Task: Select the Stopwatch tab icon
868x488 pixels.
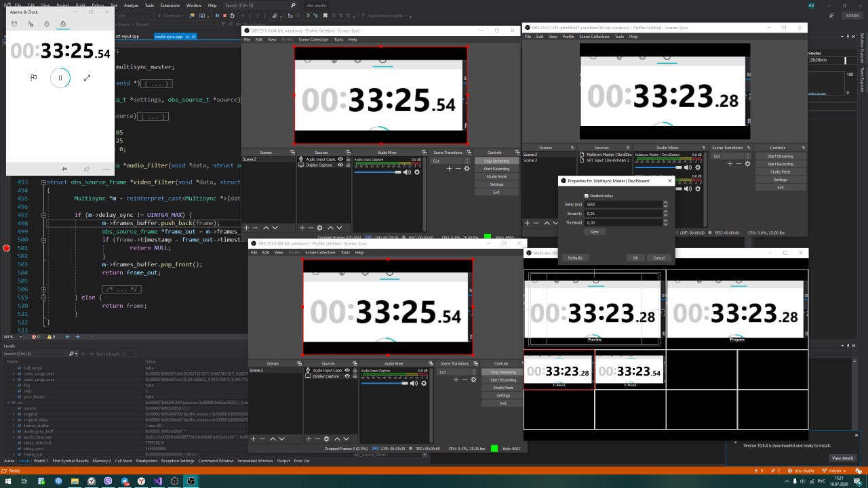Action: 63,24
